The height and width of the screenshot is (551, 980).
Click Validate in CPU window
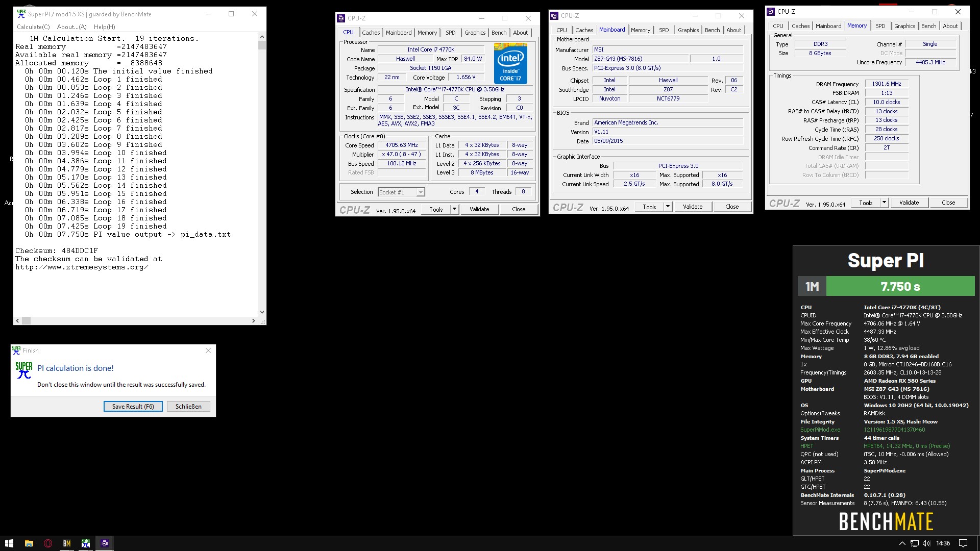pos(479,209)
